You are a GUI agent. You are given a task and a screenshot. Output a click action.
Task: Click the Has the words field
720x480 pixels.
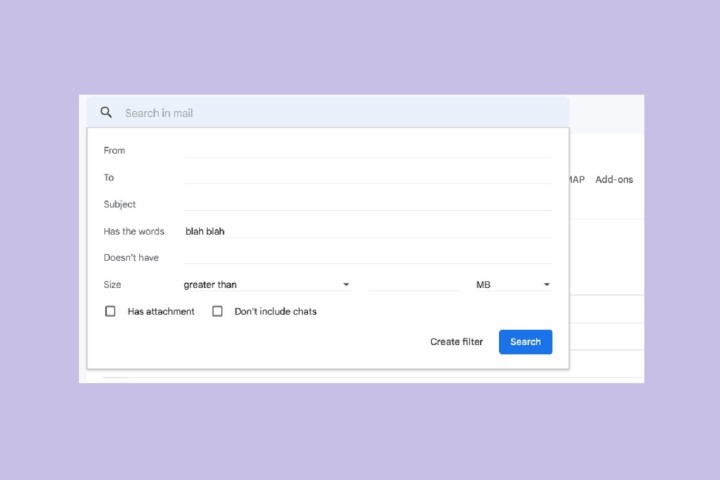pyautogui.click(x=368, y=231)
